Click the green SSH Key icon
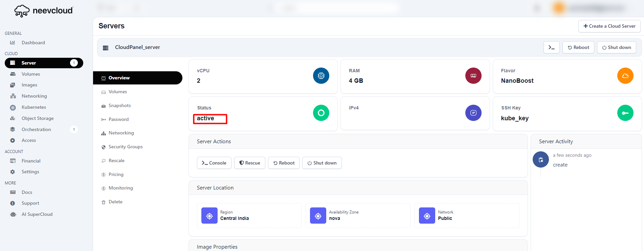Image resolution: width=644 pixels, height=251 pixels. coord(625,113)
